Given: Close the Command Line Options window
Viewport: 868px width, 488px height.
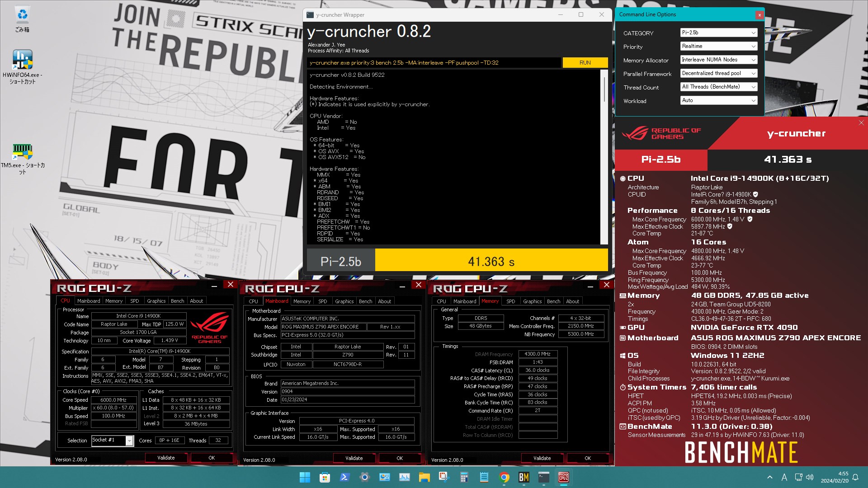Looking at the screenshot, I should (759, 15).
